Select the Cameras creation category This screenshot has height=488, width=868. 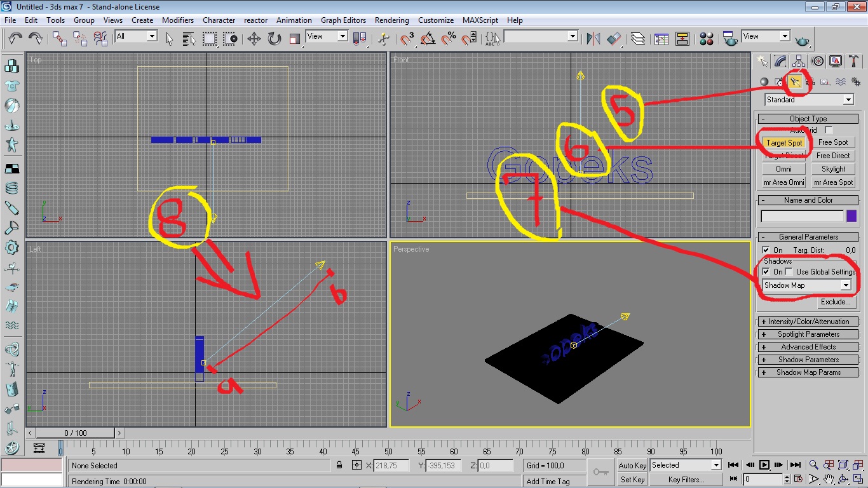[x=810, y=82]
